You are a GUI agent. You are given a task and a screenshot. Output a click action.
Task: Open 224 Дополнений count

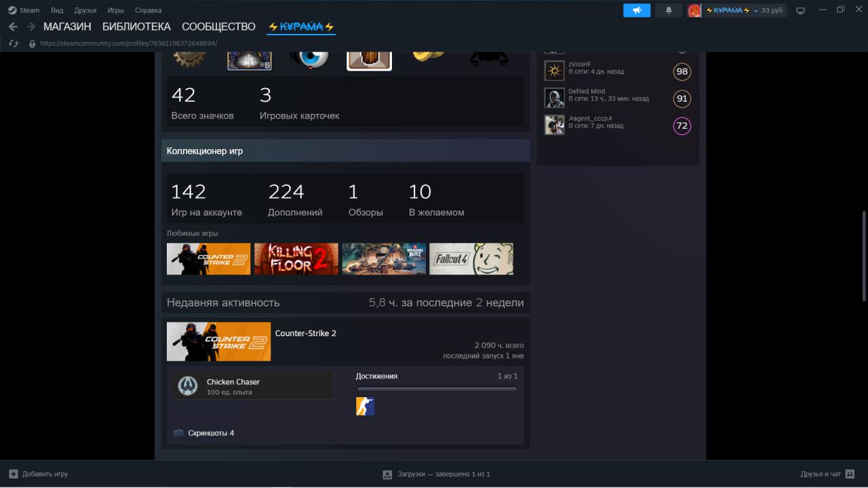[295, 200]
